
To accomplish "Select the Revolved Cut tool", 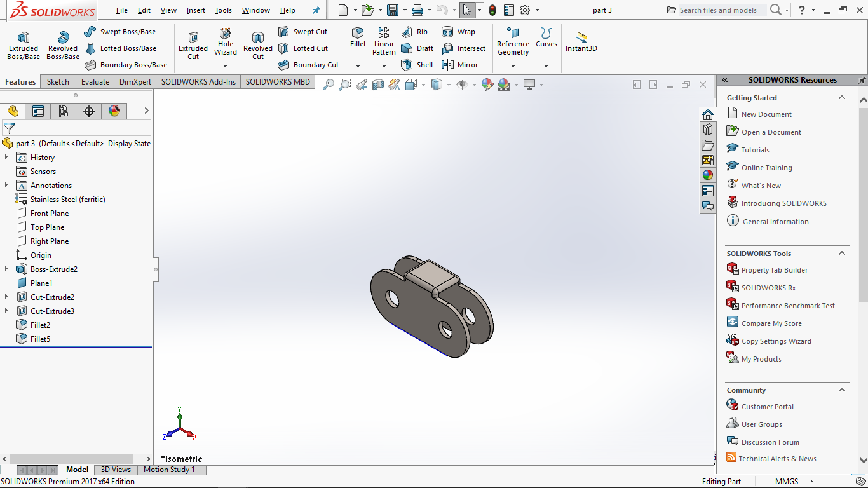I will click(x=258, y=46).
